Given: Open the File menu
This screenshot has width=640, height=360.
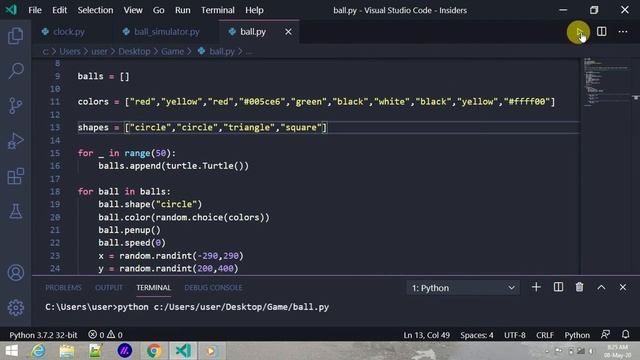Looking at the screenshot, I should pos(35,10).
